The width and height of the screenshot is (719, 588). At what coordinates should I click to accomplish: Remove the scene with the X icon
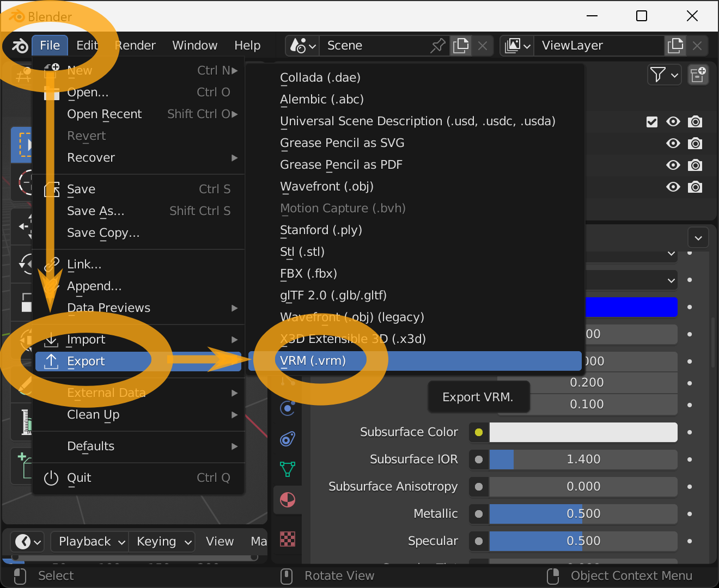tap(483, 46)
